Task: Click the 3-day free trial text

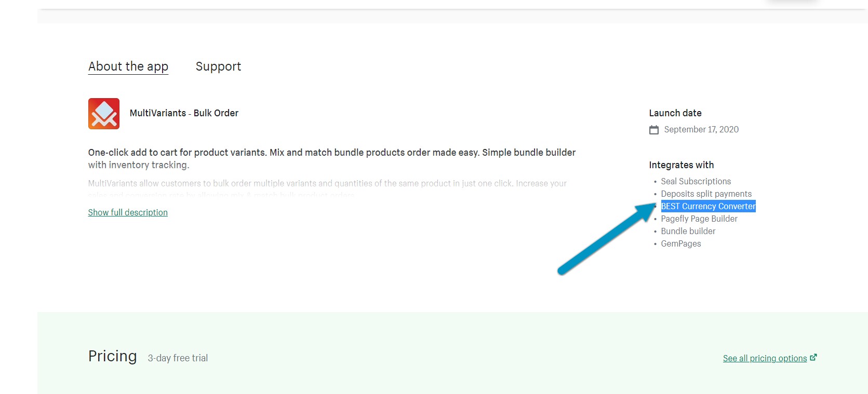Action: coord(178,358)
